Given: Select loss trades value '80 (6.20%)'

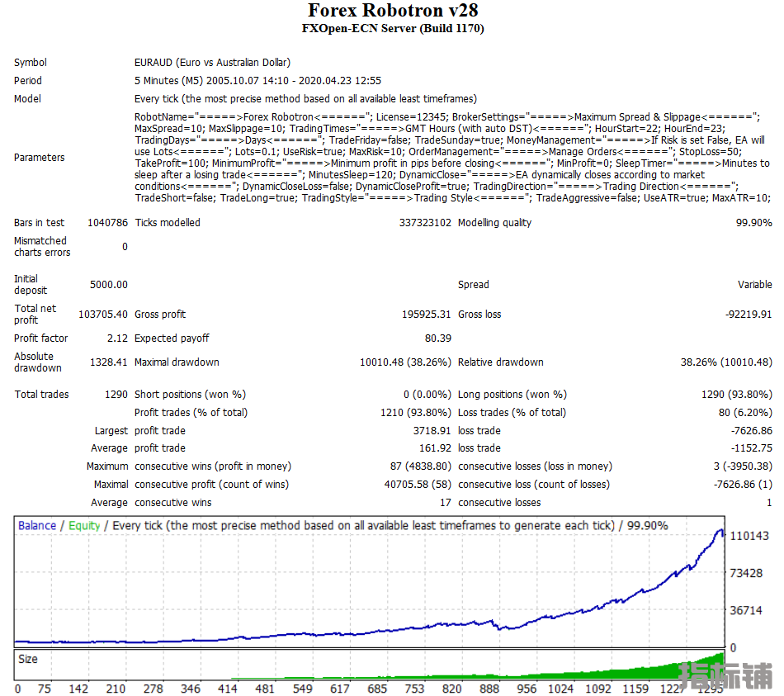Looking at the screenshot, I should pos(745,412).
